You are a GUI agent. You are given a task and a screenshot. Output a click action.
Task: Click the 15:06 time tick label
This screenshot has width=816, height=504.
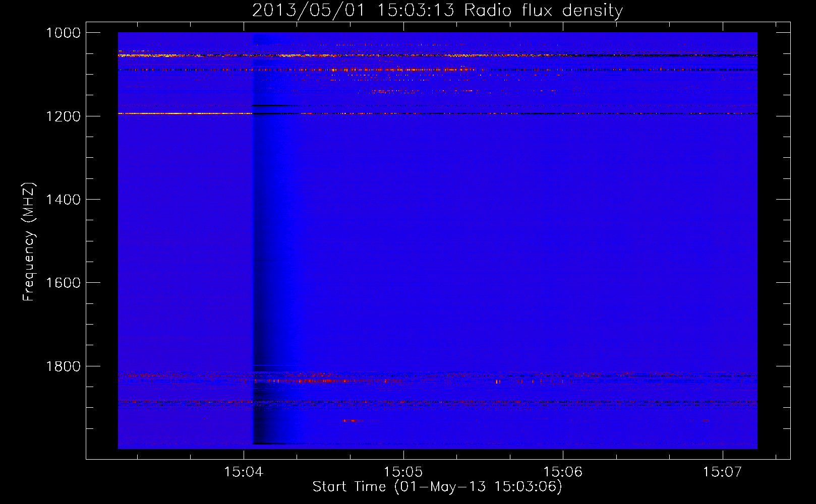tap(563, 472)
